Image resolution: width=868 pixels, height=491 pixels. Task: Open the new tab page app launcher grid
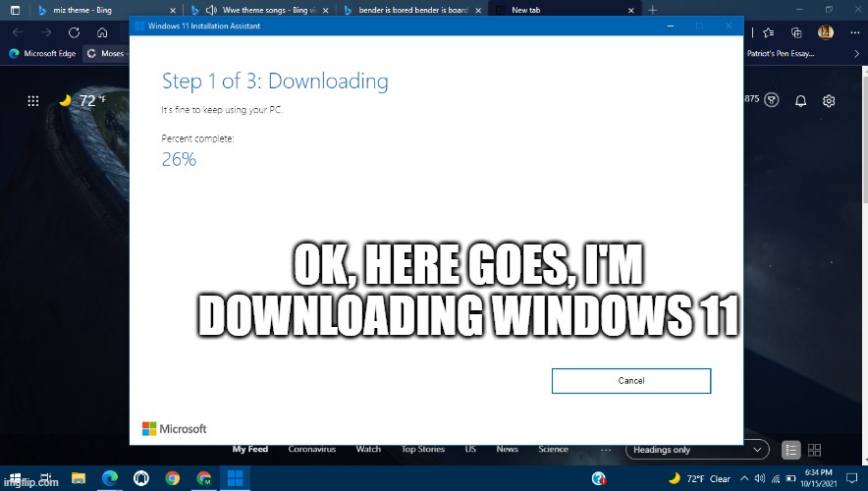pyautogui.click(x=33, y=101)
